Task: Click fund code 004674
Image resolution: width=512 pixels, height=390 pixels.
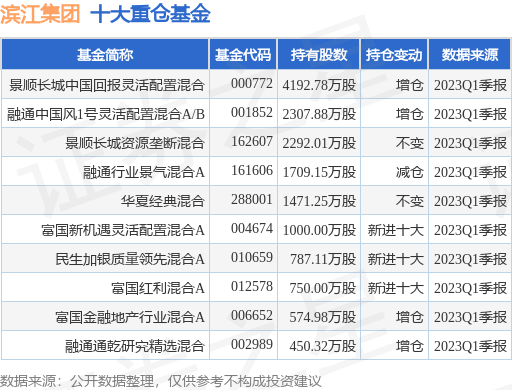Action: pos(252,229)
